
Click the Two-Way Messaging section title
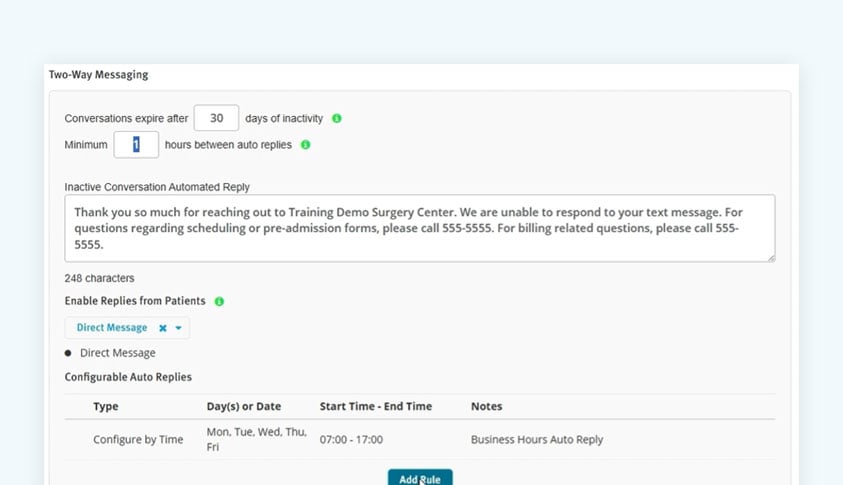point(98,75)
